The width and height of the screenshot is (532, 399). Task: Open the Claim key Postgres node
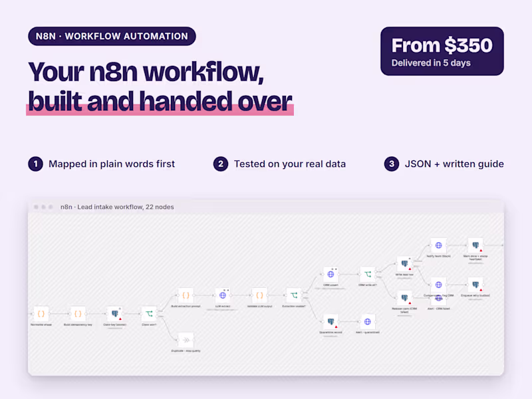[x=114, y=314]
